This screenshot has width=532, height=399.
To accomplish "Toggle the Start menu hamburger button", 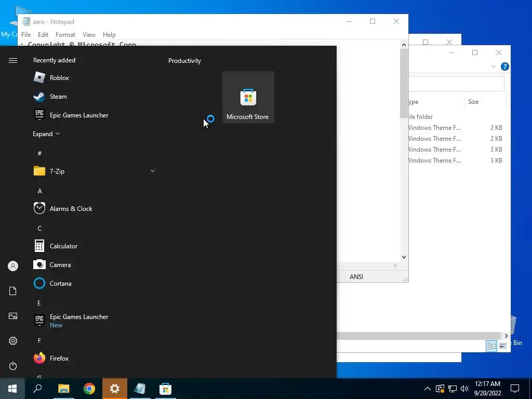I will [13, 60].
